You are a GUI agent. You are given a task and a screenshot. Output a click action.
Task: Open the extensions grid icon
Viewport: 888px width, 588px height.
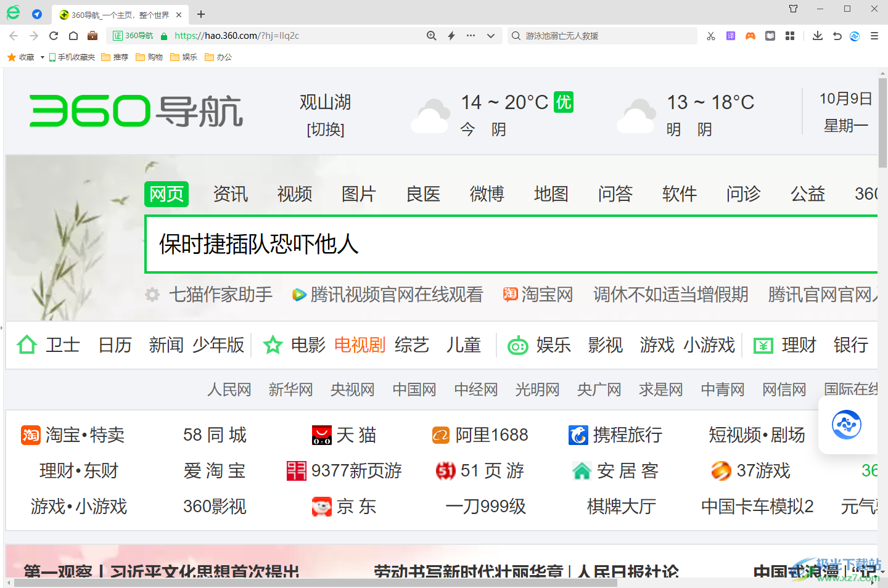point(790,36)
